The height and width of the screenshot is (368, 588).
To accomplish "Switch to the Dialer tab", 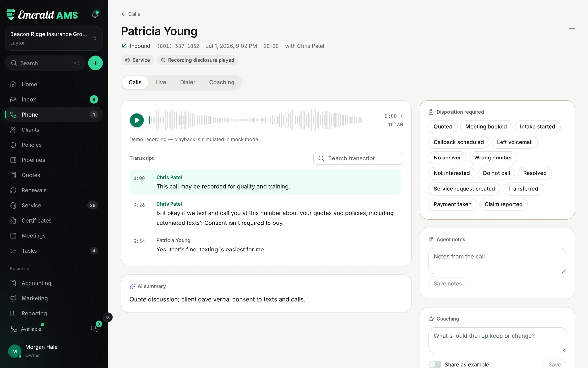I will (187, 82).
